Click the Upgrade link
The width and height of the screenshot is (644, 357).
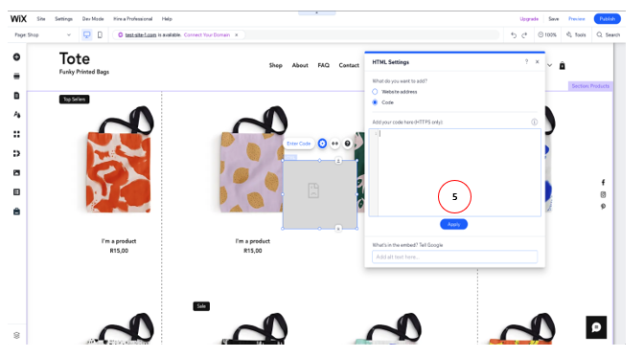pyautogui.click(x=529, y=19)
